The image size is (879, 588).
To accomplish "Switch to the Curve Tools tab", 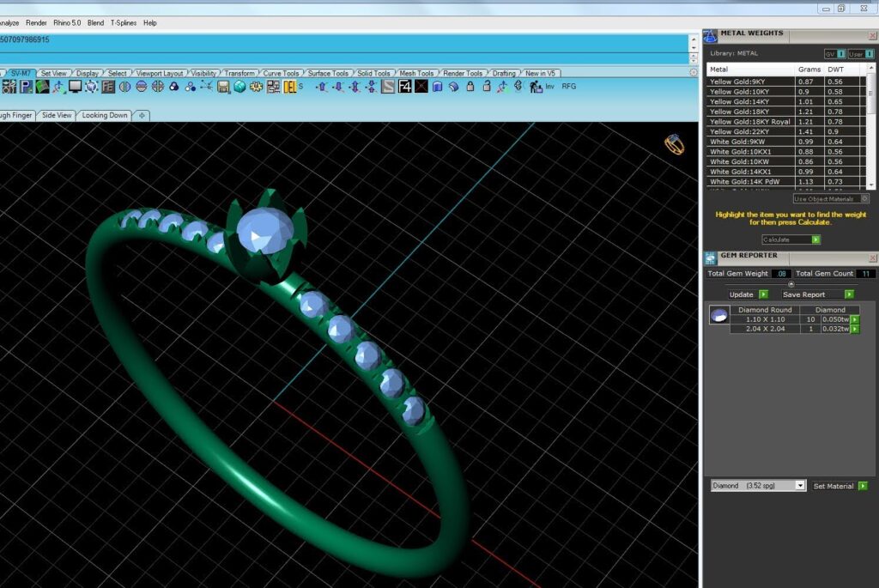I will click(x=281, y=74).
